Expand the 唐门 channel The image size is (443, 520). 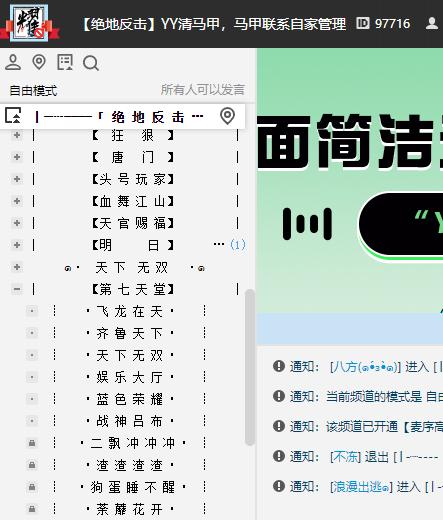[x=17, y=157]
